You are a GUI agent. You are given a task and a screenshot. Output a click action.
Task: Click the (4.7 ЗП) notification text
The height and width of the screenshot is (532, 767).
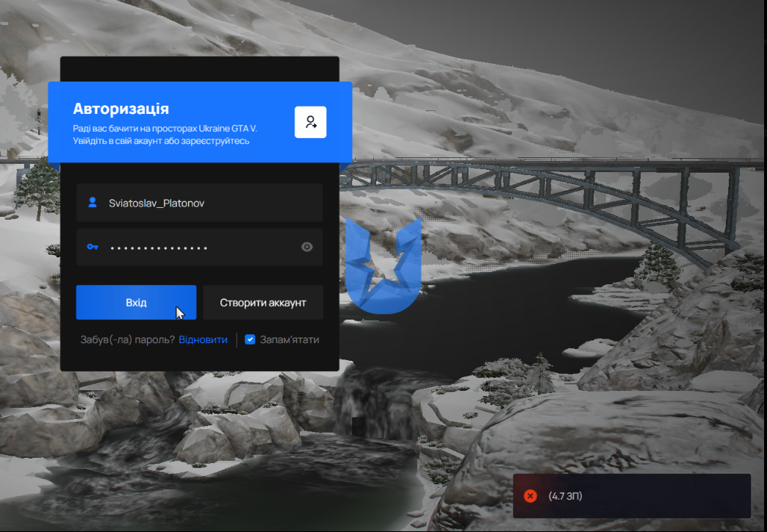[x=565, y=496]
